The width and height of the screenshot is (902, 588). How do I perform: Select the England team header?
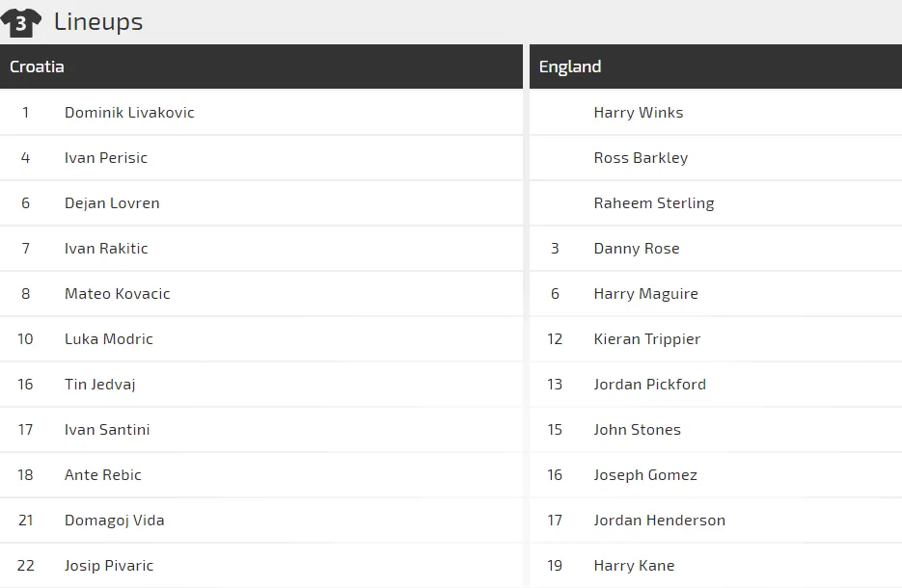pyautogui.click(x=570, y=67)
